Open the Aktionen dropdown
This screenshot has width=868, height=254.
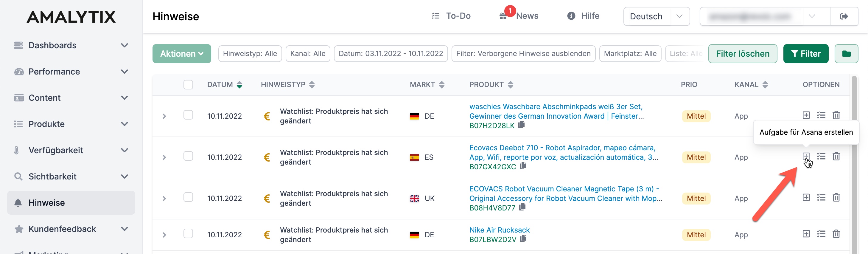pos(182,54)
